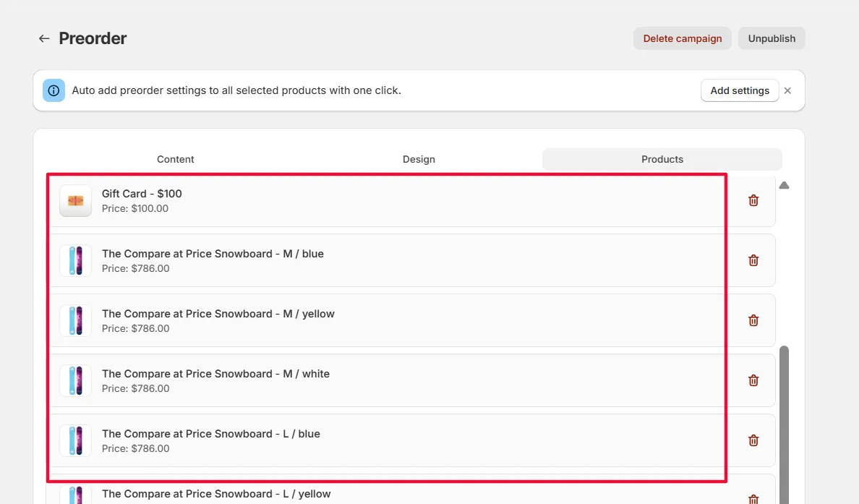Trash the Snowboard M / white product
The width and height of the screenshot is (859, 504).
[x=753, y=380]
